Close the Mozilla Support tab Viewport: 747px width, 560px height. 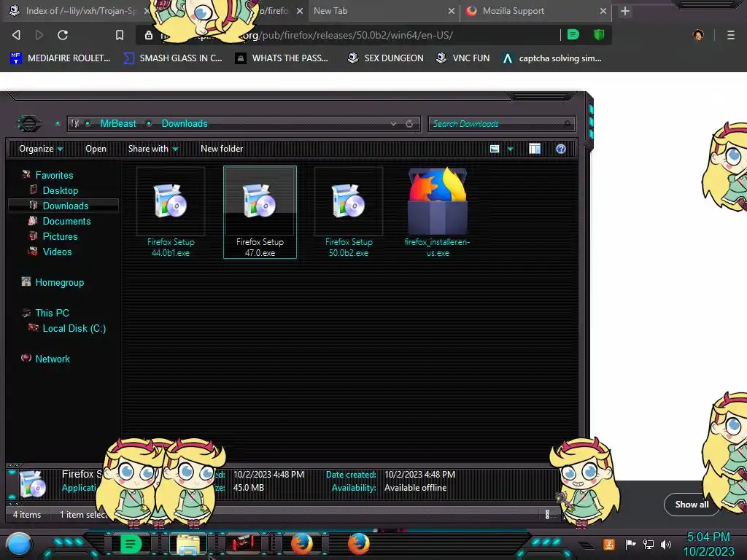(603, 11)
